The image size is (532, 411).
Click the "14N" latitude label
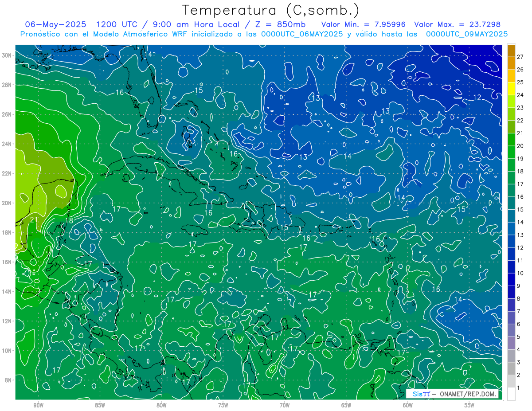click(7, 292)
